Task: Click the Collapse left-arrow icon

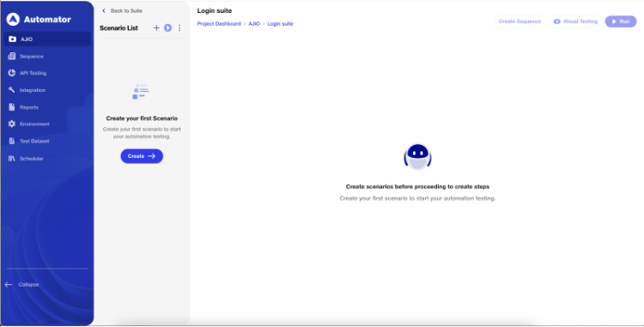Action: pos(9,284)
